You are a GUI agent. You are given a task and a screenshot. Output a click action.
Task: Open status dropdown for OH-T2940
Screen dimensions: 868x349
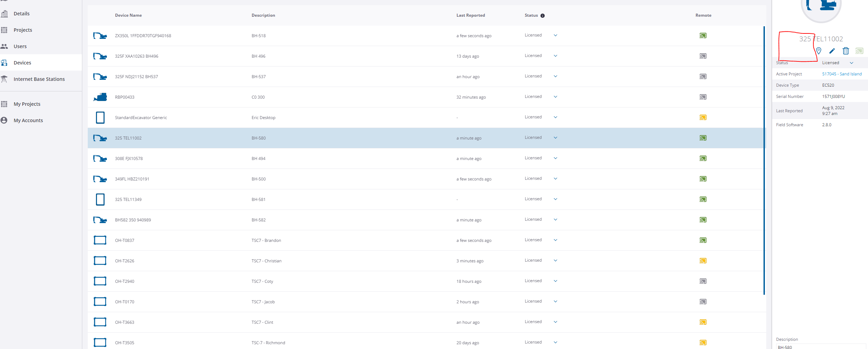click(x=556, y=281)
